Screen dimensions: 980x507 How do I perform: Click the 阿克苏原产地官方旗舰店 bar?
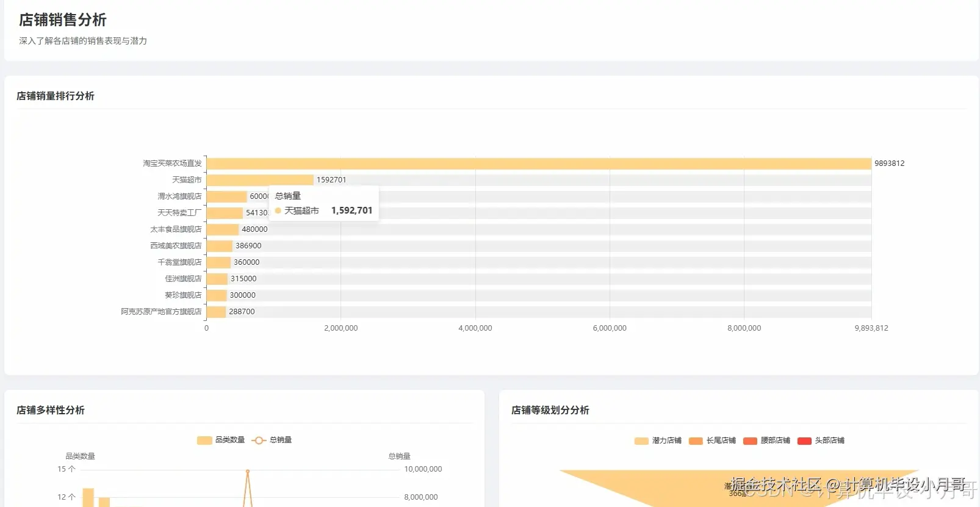(x=216, y=312)
